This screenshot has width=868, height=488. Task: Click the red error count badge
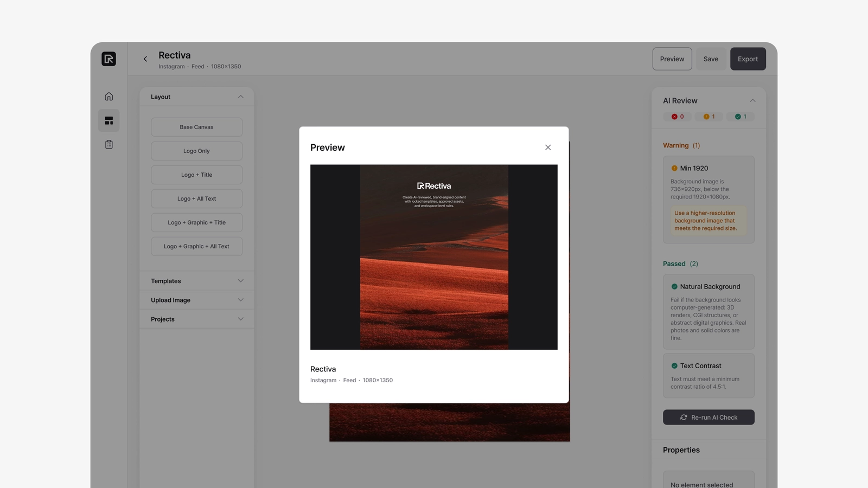click(677, 117)
